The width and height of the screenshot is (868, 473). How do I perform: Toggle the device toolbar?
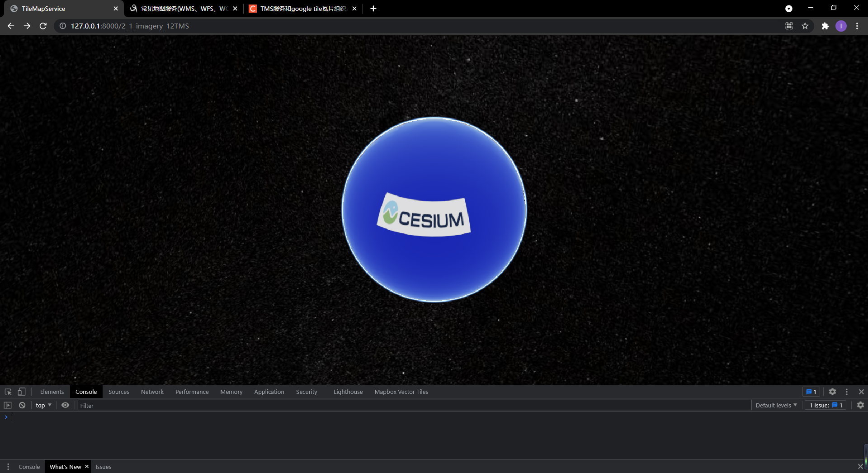[22, 392]
